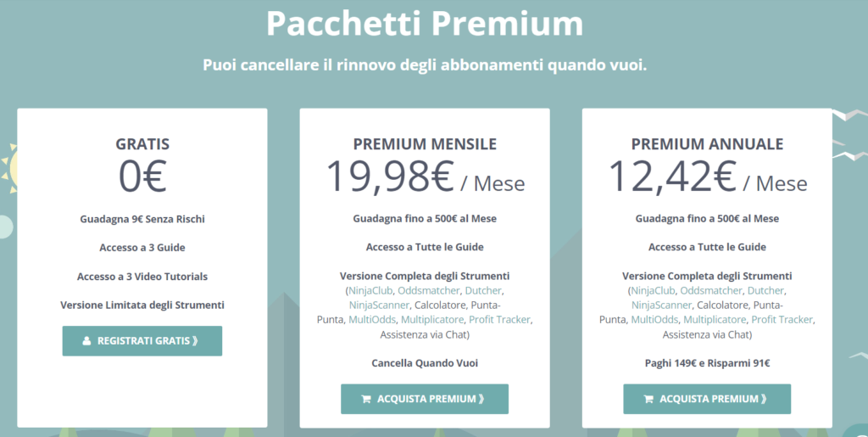Viewport: 868px width, 437px height.
Task: Click Profit Tracker in the Premium Mensile card
Action: [499, 319]
